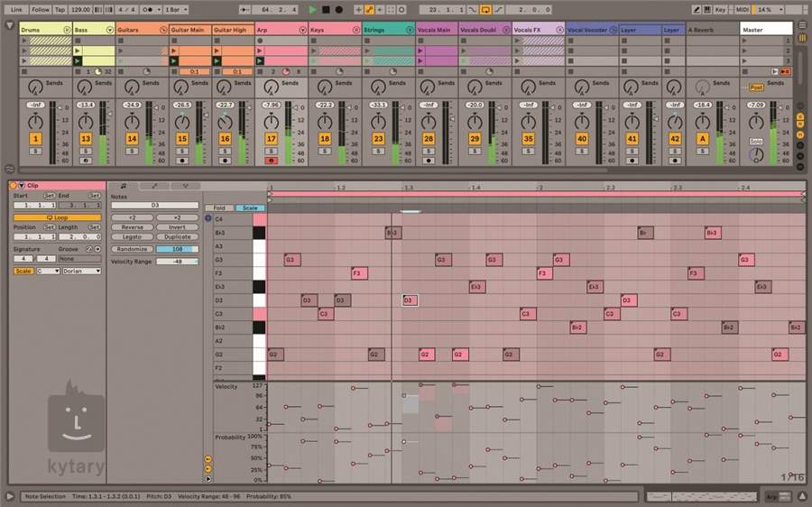Mute Arp track with activator 17
The width and height of the screenshot is (812, 507).
tap(271, 139)
